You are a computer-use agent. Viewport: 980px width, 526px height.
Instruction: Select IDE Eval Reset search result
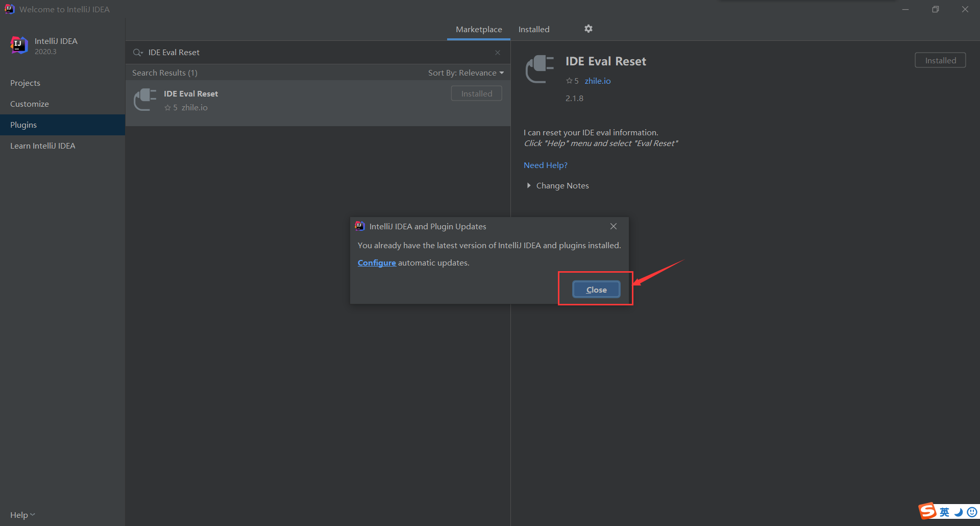pos(318,103)
